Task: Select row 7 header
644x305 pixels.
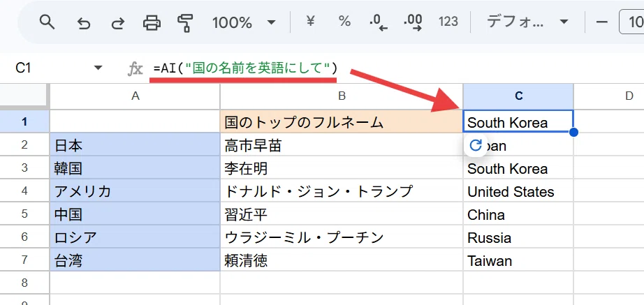Action: click(x=24, y=260)
